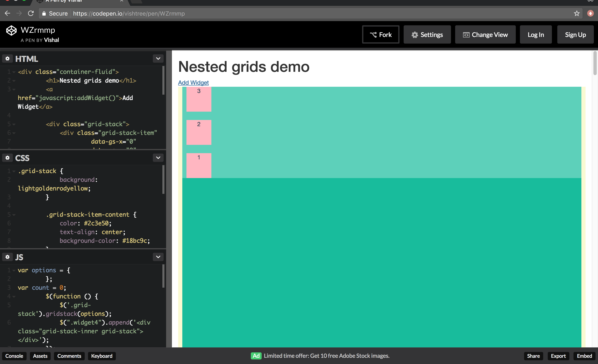The height and width of the screenshot is (364, 598).
Task: Click the CodePen logo icon
Action: tap(11, 31)
